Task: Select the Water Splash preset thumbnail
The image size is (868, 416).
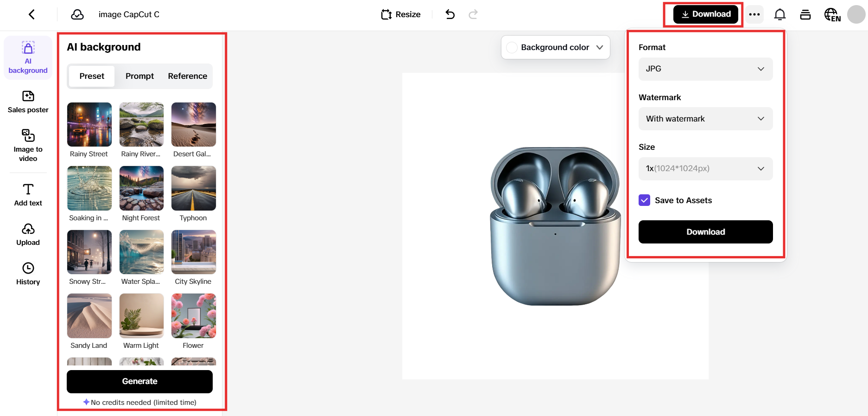Action: click(x=141, y=252)
